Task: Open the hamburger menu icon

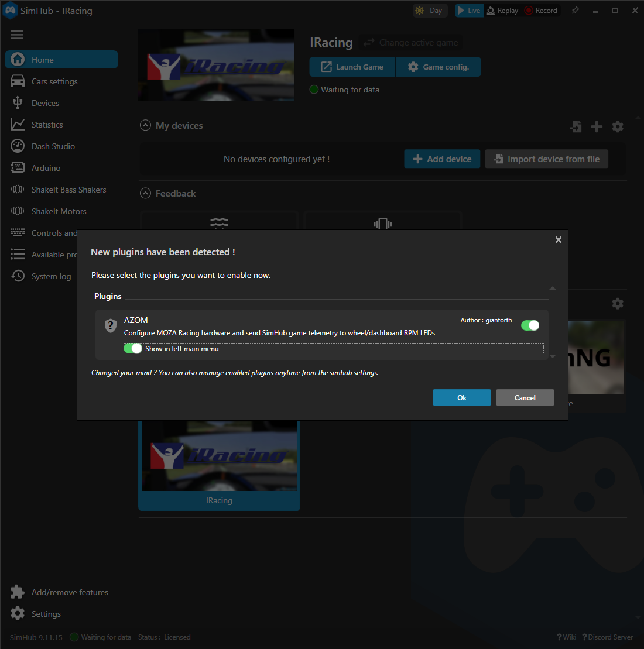Action: click(17, 35)
